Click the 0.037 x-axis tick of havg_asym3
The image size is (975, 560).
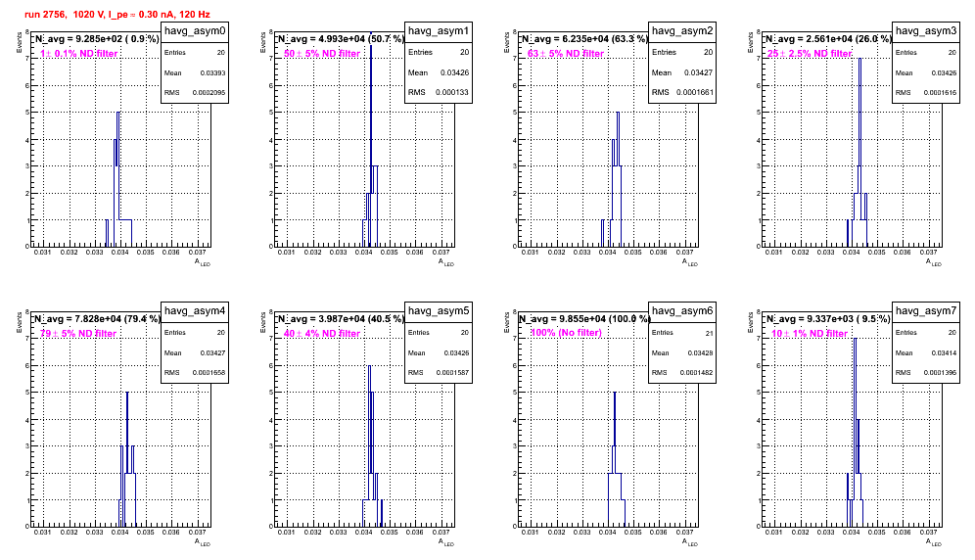click(x=928, y=252)
